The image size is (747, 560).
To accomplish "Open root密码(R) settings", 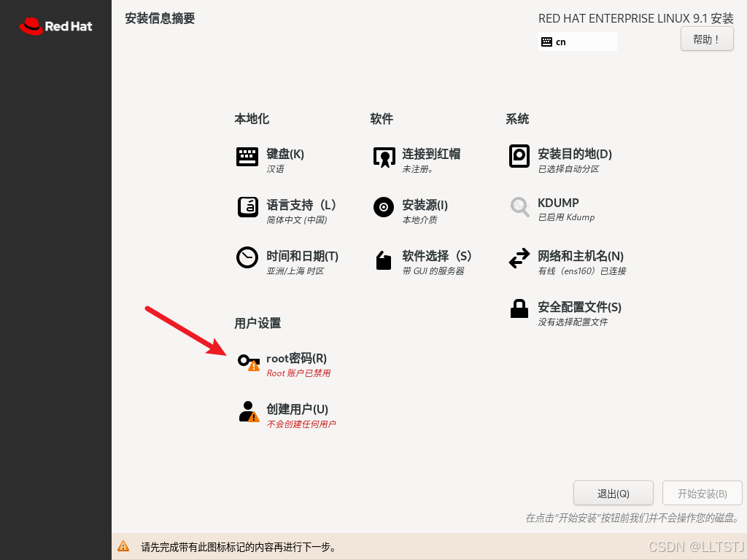I will pos(296,358).
